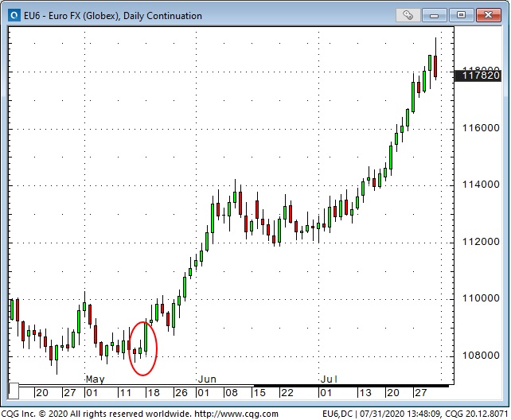
Task: Click the 13 date on time axis
Action: (365, 393)
